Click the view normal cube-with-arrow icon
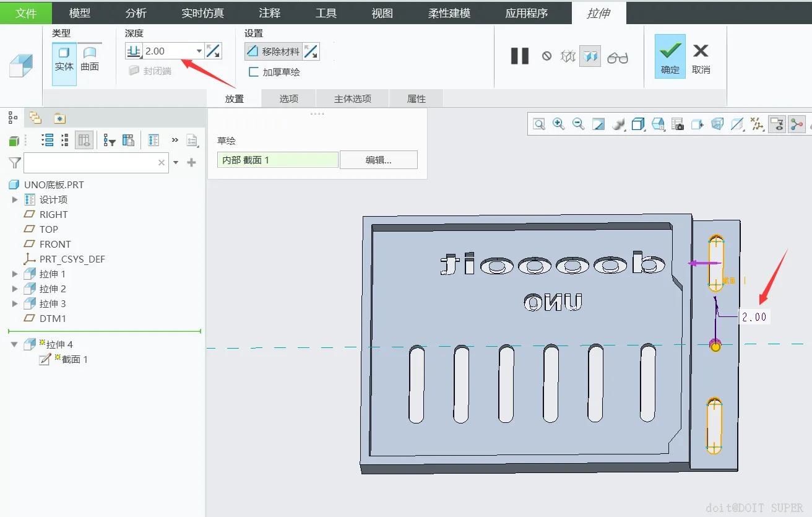The image size is (812, 517). pos(698,124)
